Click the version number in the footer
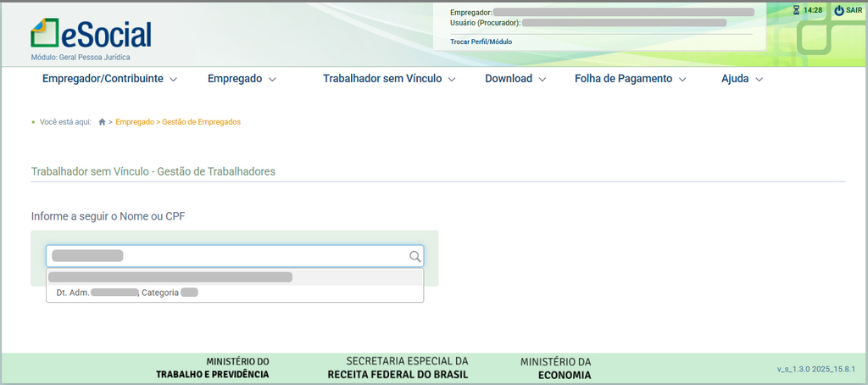Screen dimensions: 868x385 817,370
